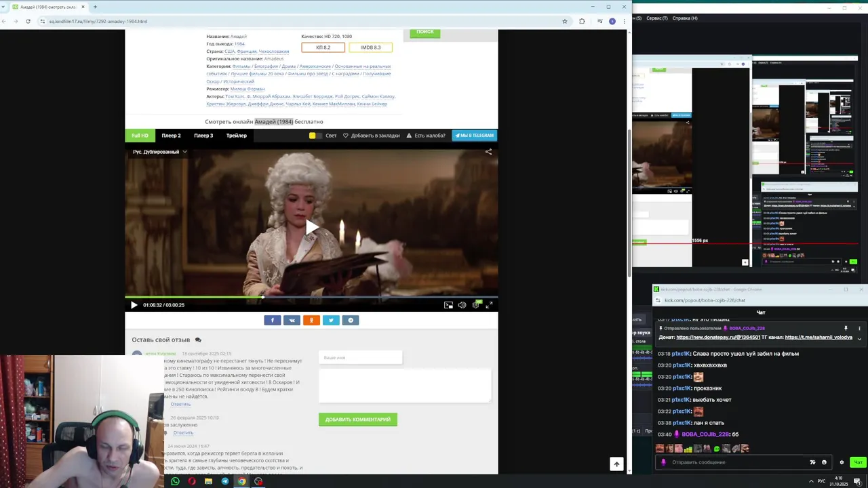Enter fullscreen in the video player
This screenshot has height=488, width=868.
489,305
